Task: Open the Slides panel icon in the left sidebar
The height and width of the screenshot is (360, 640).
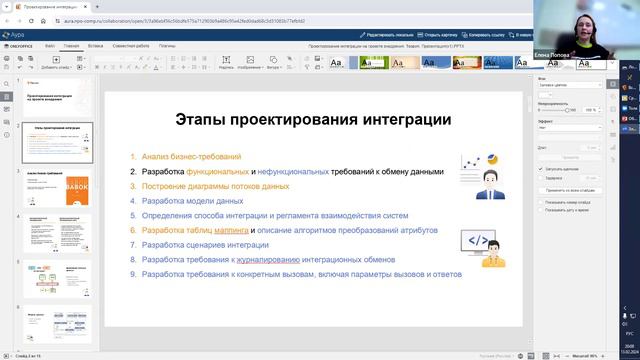Action: point(7,97)
